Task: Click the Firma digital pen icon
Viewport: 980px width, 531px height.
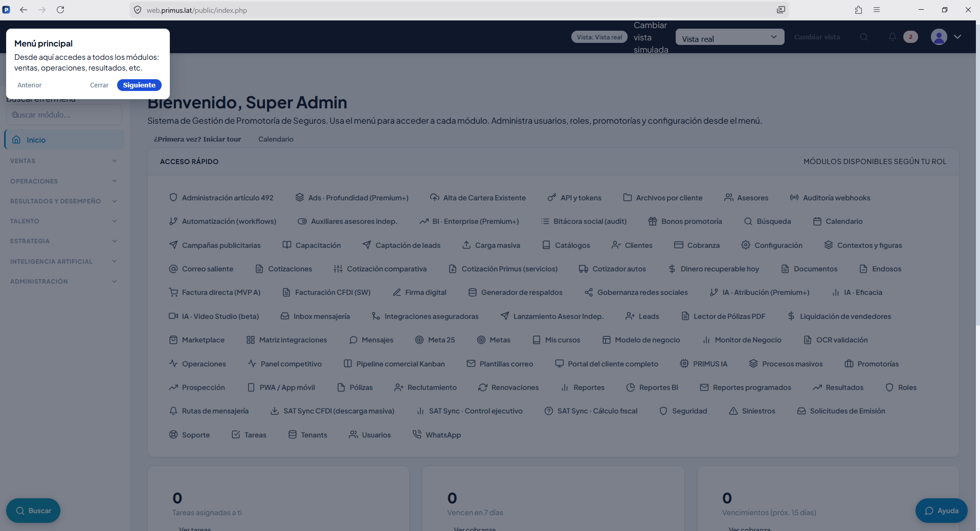Action: pyautogui.click(x=397, y=292)
